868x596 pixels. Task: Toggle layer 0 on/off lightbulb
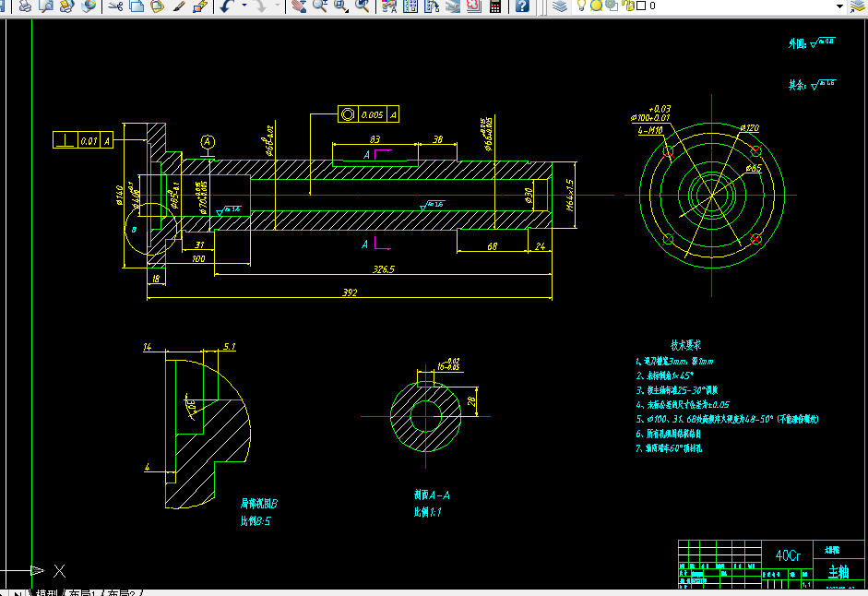point(581,6)
